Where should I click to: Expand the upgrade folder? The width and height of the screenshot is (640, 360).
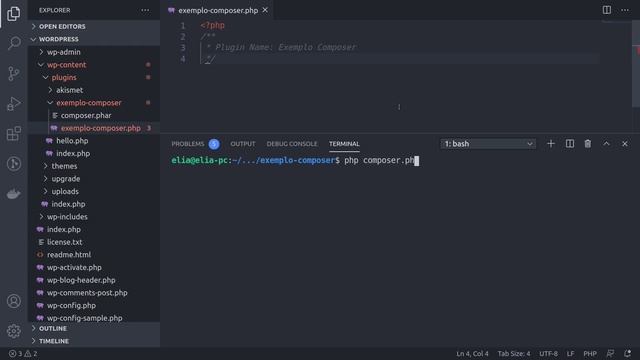tap(66, 179)
